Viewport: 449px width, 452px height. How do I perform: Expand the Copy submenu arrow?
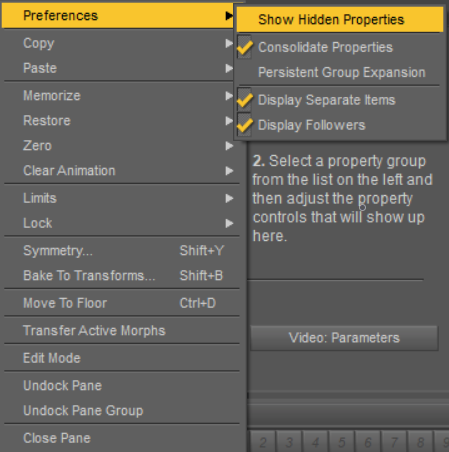tap(229, 43)
